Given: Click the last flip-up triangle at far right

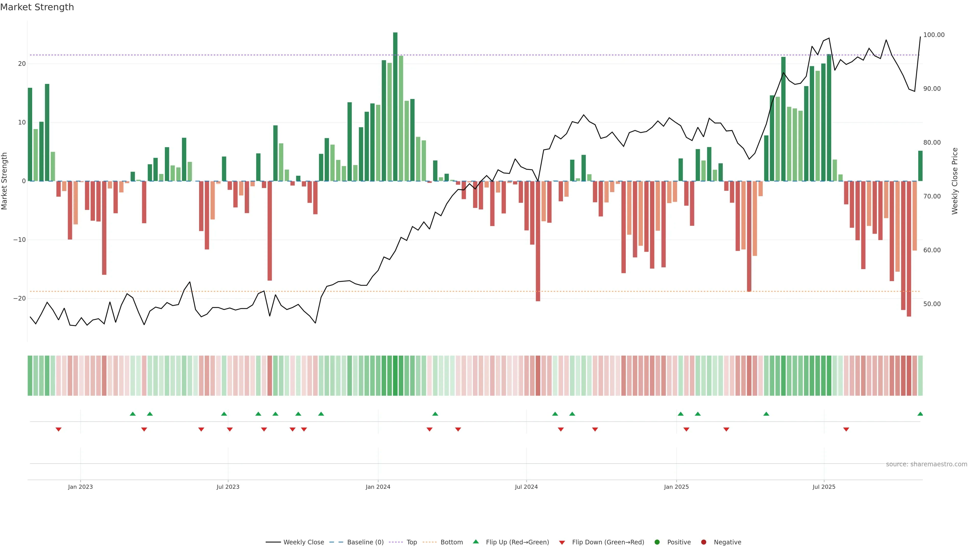Looking at the screenshot, I should 920,414.
